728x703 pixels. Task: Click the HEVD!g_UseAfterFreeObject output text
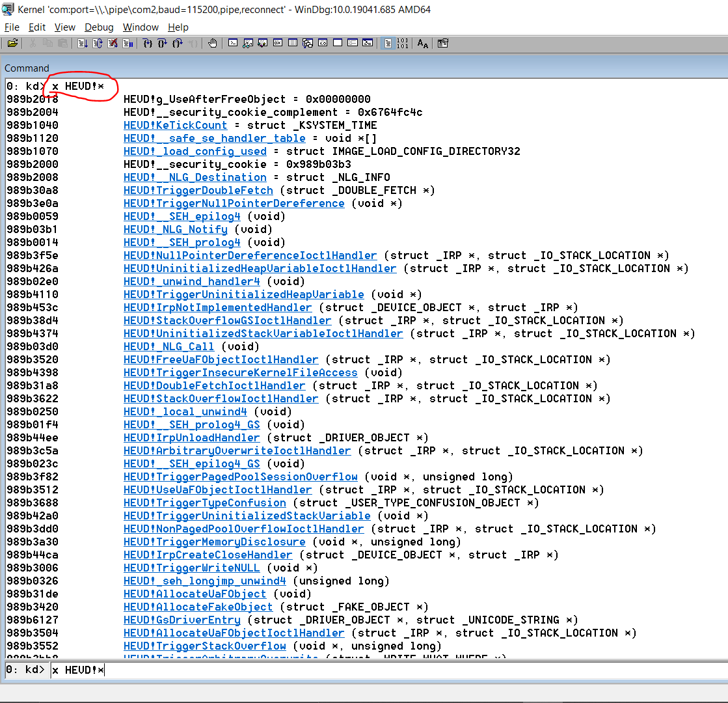(x=205, y=100)
